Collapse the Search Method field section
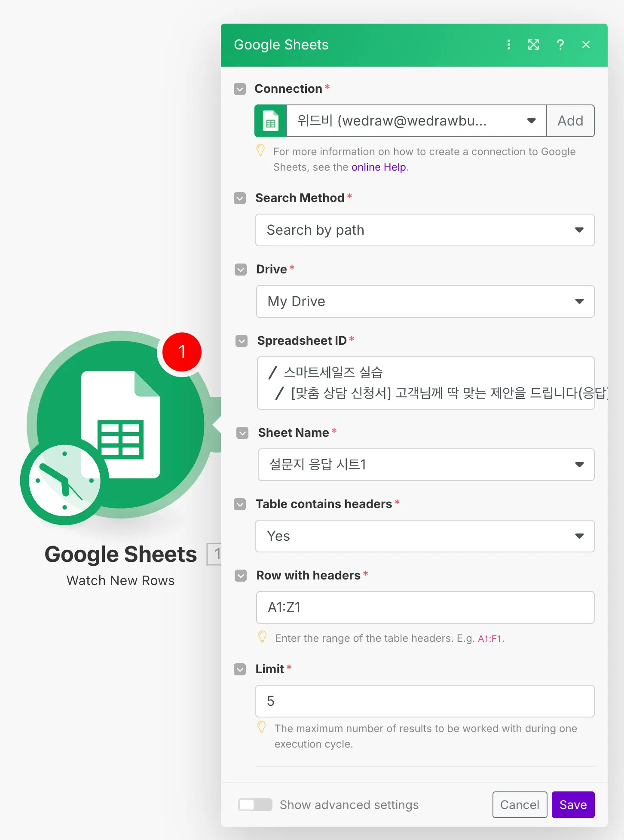624x840 pixels. pos(240,198)
